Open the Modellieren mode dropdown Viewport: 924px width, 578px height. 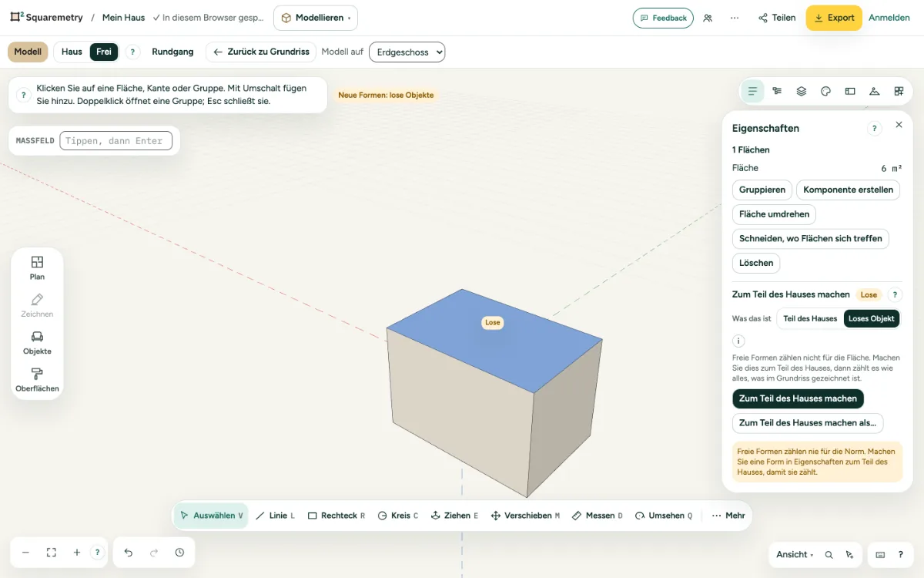pos(316,18)
